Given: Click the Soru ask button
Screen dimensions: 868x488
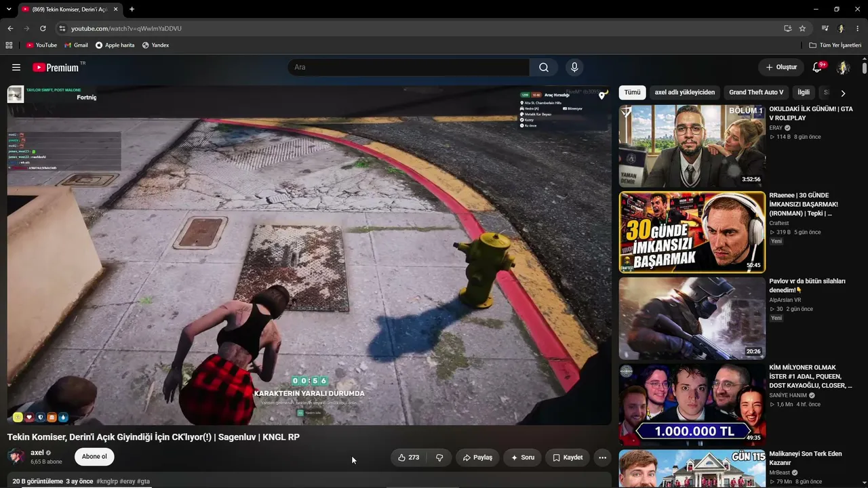Looking at the screenshot, I should click(523, 457).
